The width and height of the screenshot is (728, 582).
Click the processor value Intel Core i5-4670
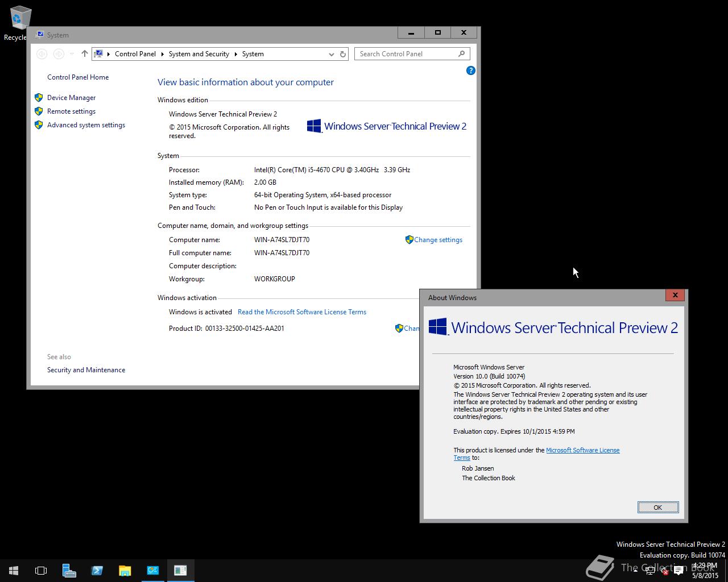(x=332, y=170)
